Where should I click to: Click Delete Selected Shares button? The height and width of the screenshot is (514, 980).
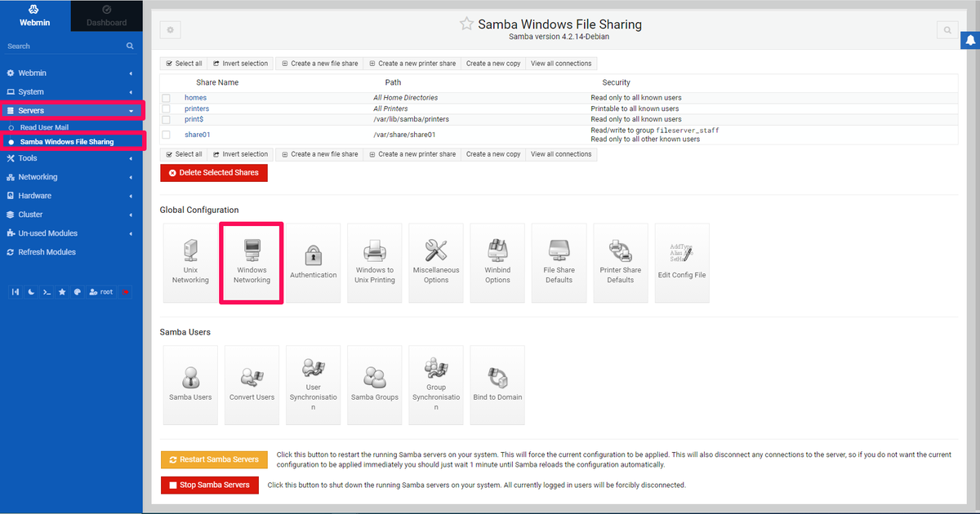(214, 173)
